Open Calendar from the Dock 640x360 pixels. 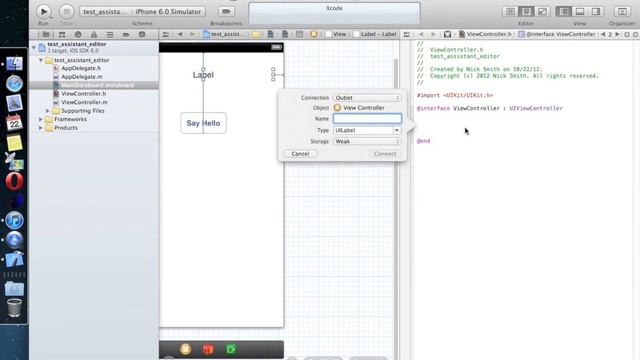[x=14, y=122]
